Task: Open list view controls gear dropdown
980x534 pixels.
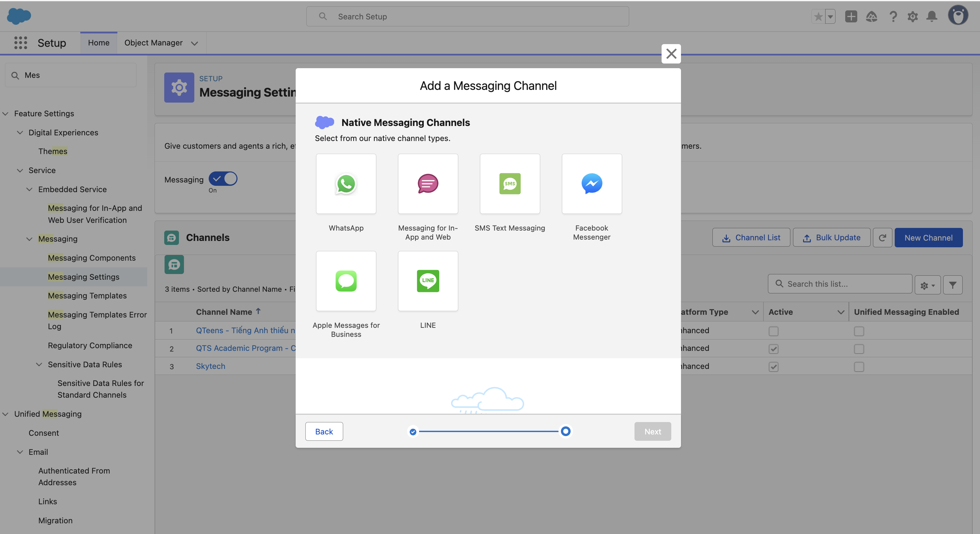Action: [927, 285]
